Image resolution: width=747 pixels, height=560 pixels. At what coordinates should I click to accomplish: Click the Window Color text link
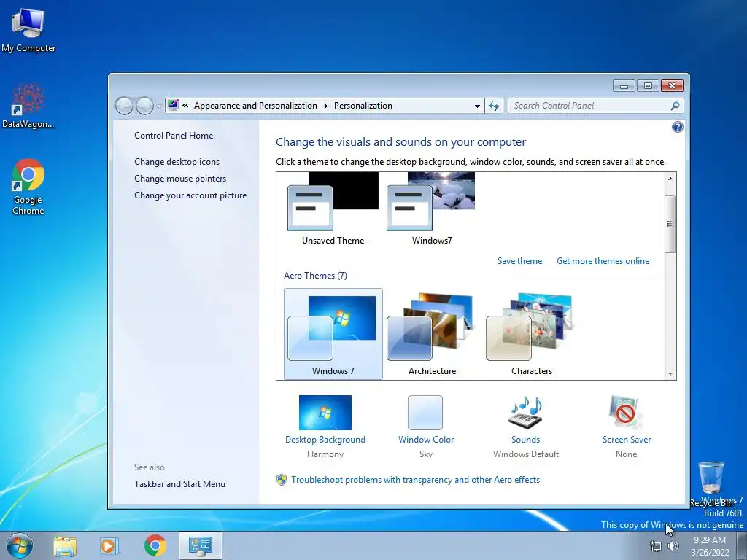click(x=426, y=440)
